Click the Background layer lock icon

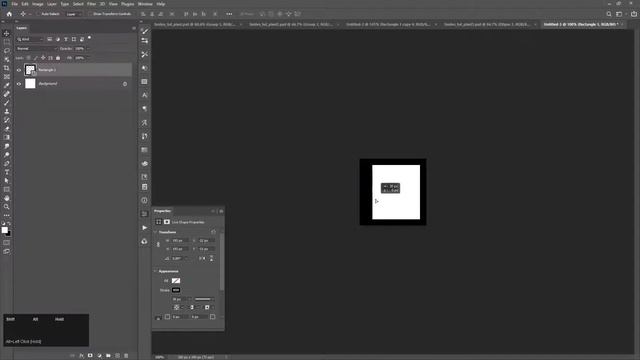tap(125, 84)
